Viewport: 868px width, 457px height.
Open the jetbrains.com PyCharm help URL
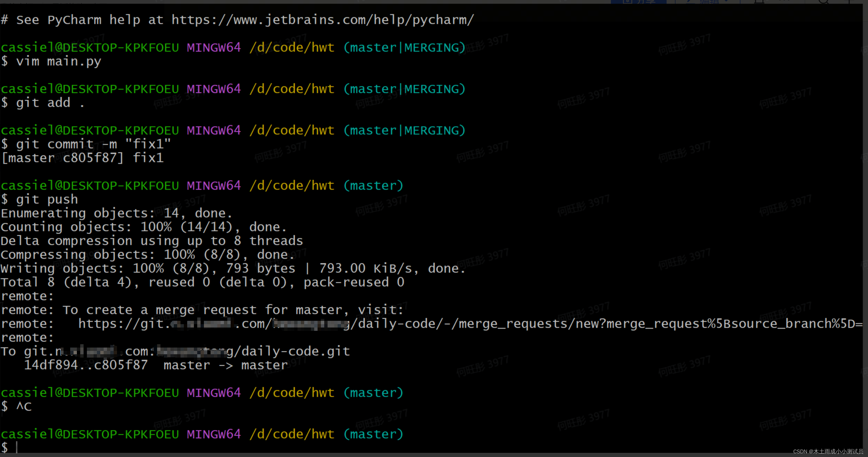pos(323,20)
